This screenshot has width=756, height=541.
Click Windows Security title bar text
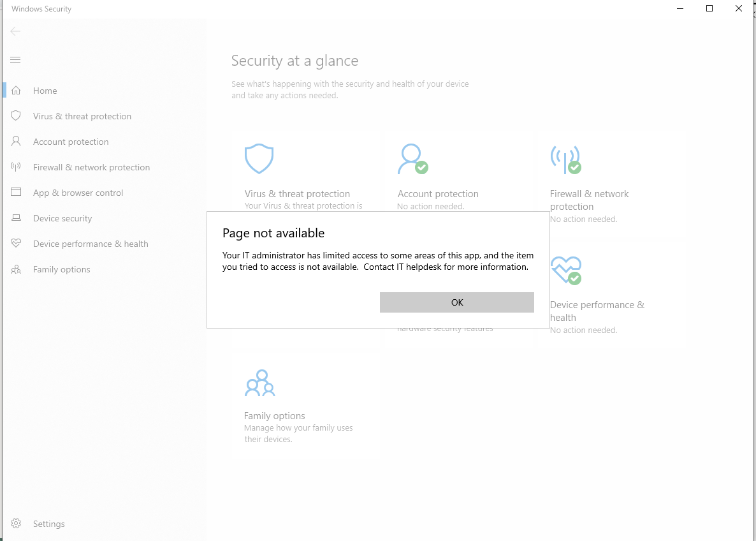41,9
